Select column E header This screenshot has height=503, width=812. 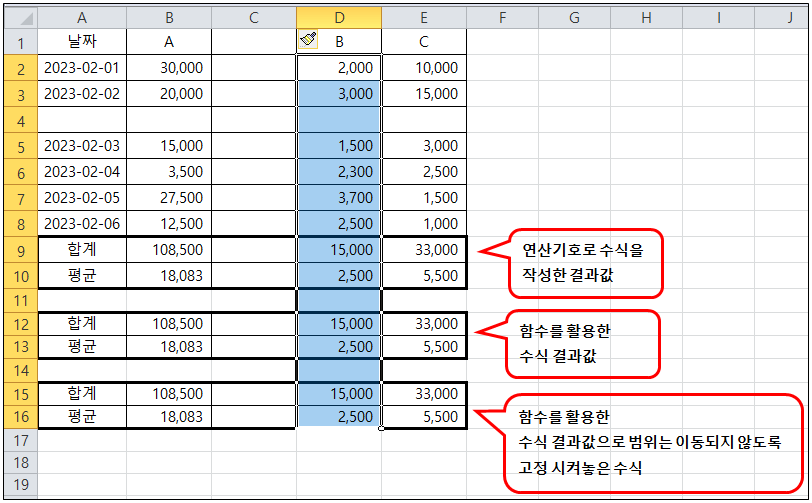click(424, 18)
